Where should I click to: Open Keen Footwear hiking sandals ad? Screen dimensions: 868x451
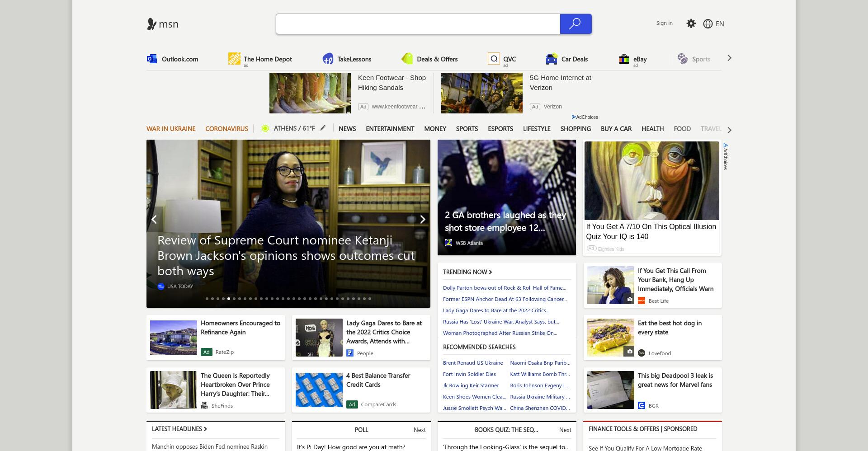point(348,93)
